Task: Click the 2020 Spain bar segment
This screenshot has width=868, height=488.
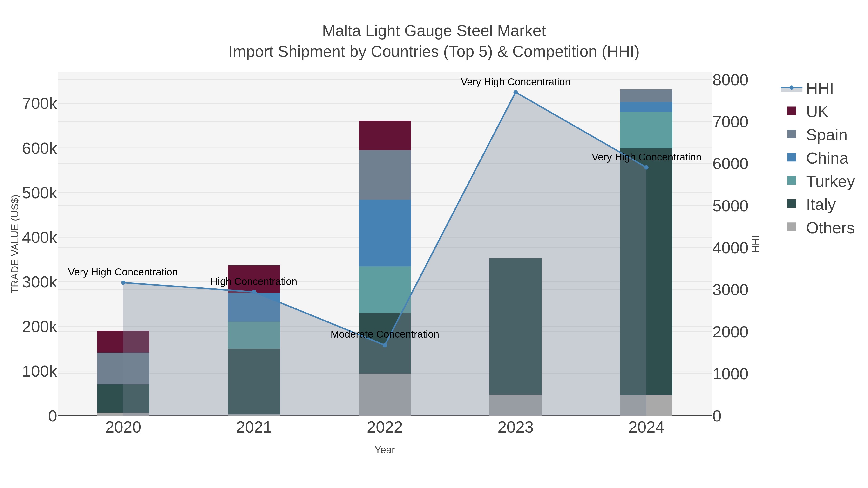Action: 123,368
